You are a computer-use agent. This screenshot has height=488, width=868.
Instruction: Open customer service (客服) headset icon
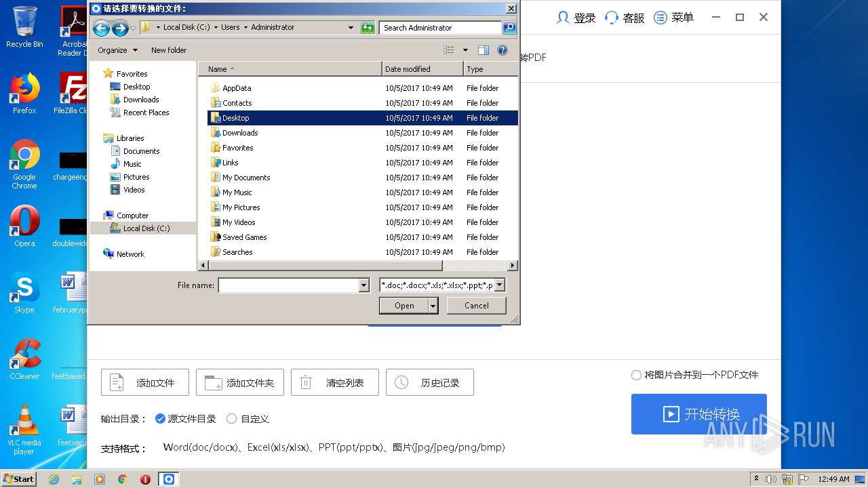coord(612,18)
